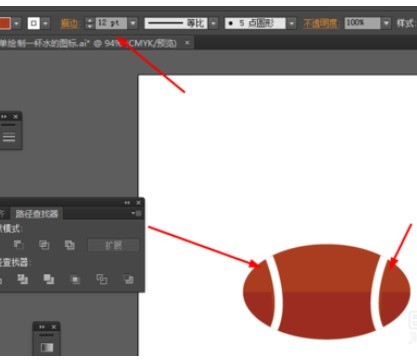
Task: Select the upper middle piece of the ellipse
Action: [327, 268]
